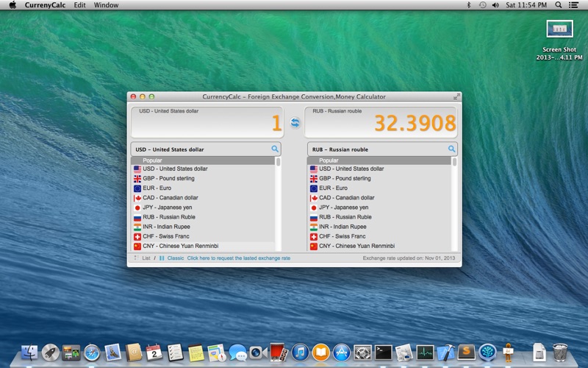Select USD in right currency list
This screenshot has width=588, height=368.
point(379,169)
